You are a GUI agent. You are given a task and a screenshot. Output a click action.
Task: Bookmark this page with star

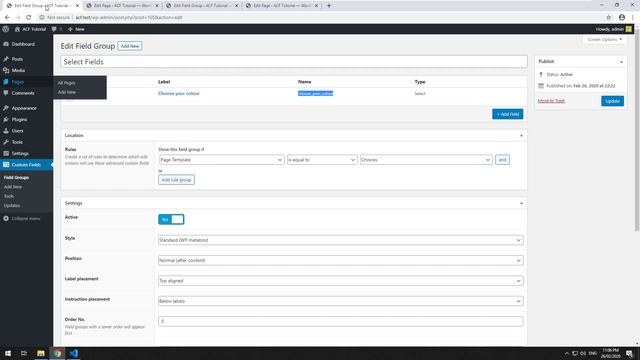pos(609,18)
